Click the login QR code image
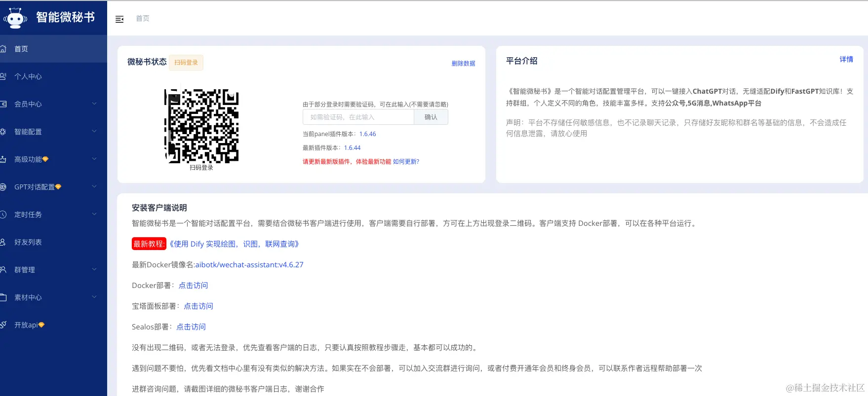The width and height of the screenshot is (868, 396). [201, 126]
